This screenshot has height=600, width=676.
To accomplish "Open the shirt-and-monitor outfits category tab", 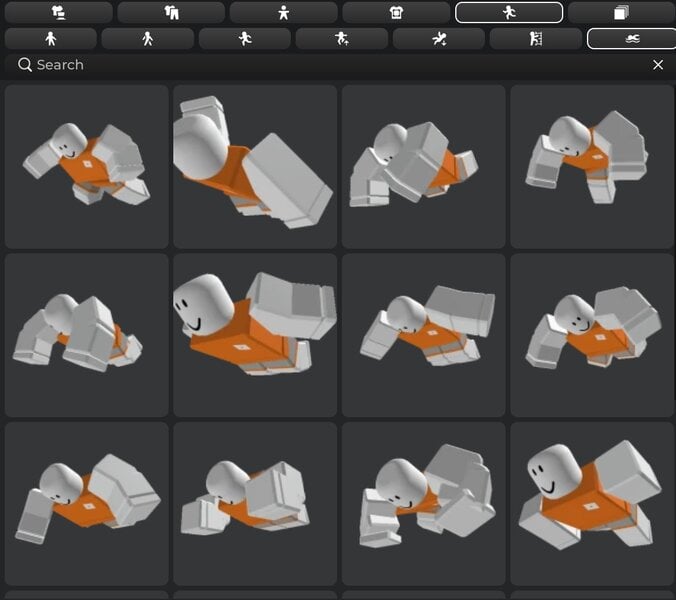I will pos(59,12).
